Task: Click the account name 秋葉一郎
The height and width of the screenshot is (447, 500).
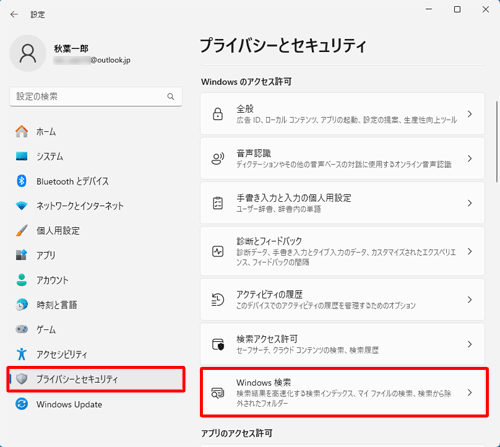Action: (x=71, y=49)
